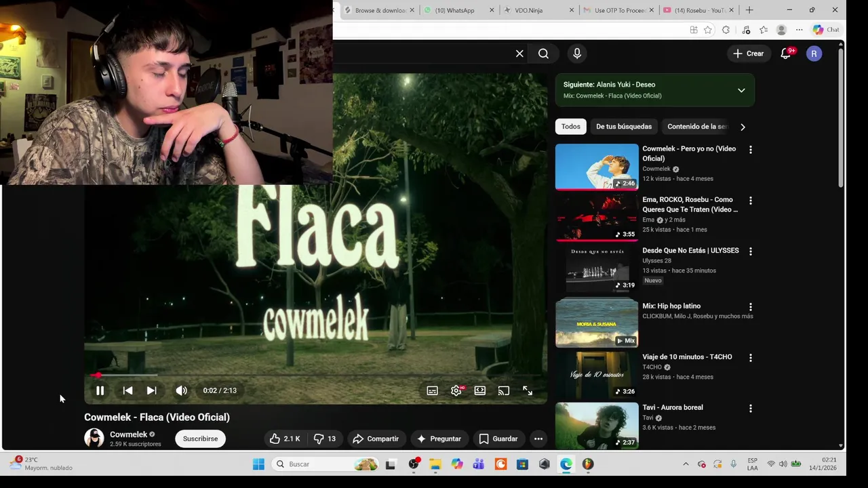Open options for Cowmelek - Pero yo no
The width and height of the screenshot is (868, 488).
751,150
